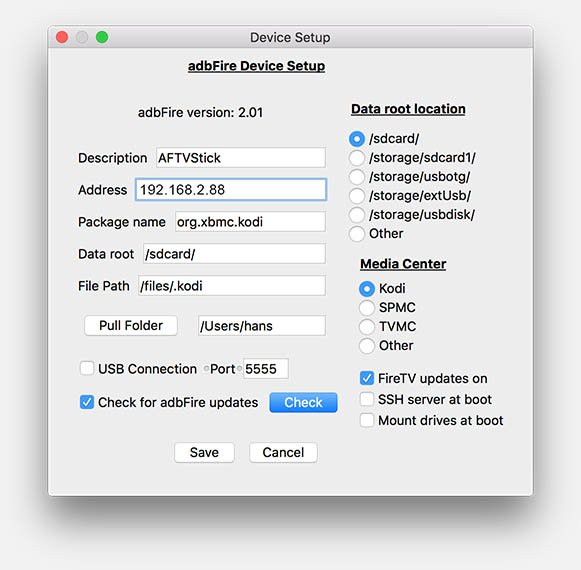Choose Other under Media Center
Image resolution: width=581 pixels, height=570 pixels.
click(x=366, y=346)
